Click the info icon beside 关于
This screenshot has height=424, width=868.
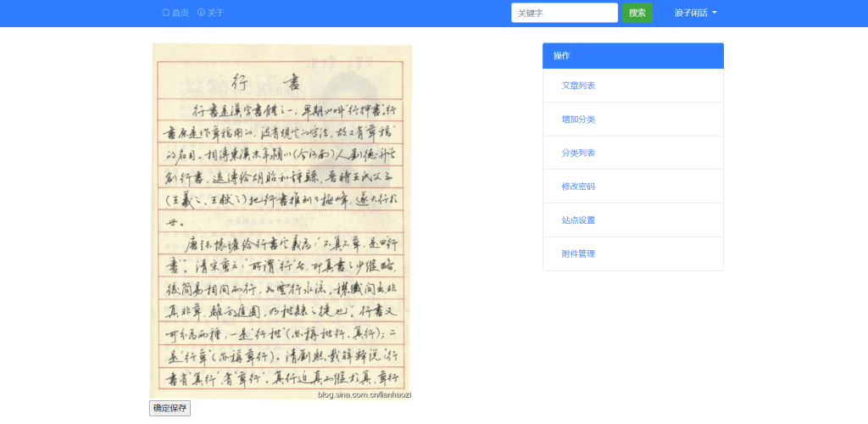tap(201, 13)
